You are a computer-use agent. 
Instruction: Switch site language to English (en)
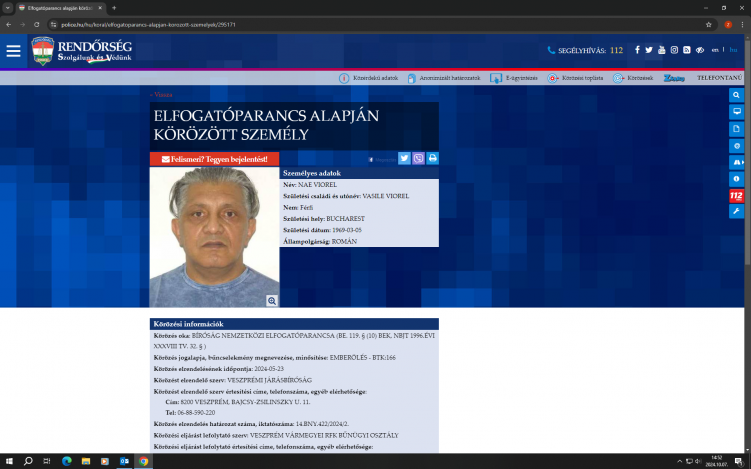point(715,50)
